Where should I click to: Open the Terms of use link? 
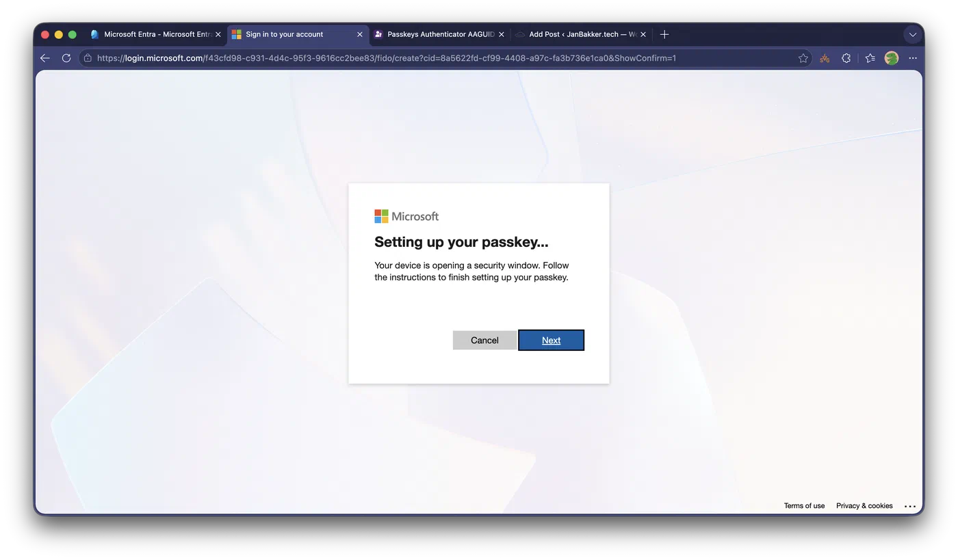804,506
